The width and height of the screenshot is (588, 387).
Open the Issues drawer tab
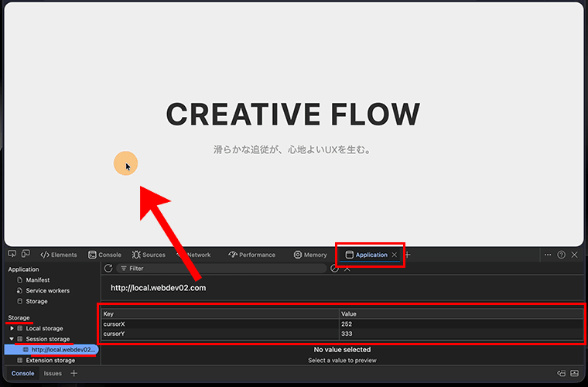(x=53, y=373)
